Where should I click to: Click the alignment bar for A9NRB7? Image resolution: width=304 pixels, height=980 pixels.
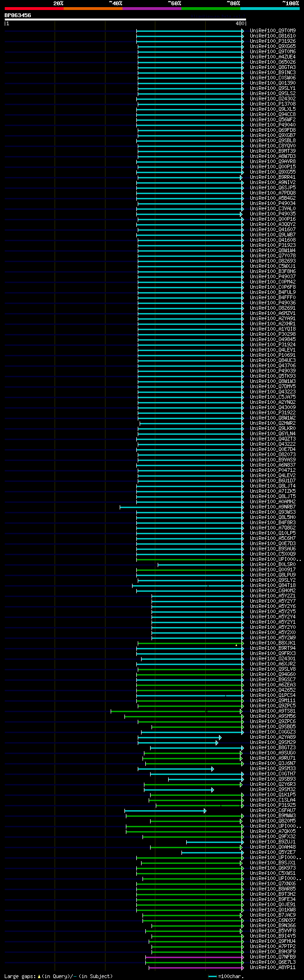(181, 507)
